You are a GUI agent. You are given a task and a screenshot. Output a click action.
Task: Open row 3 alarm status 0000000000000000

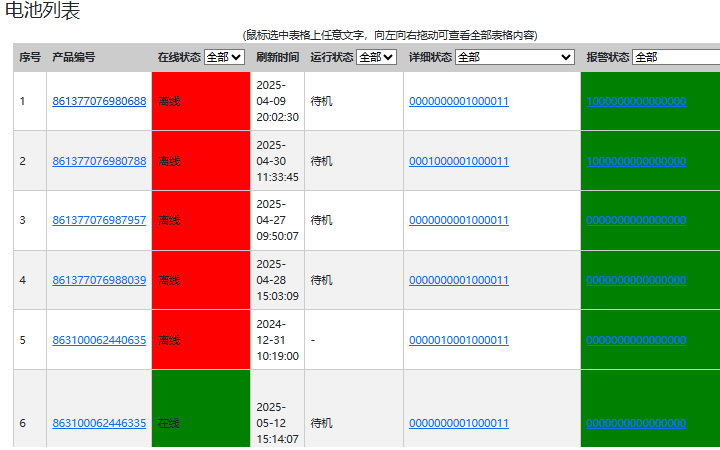click(636, 220)
